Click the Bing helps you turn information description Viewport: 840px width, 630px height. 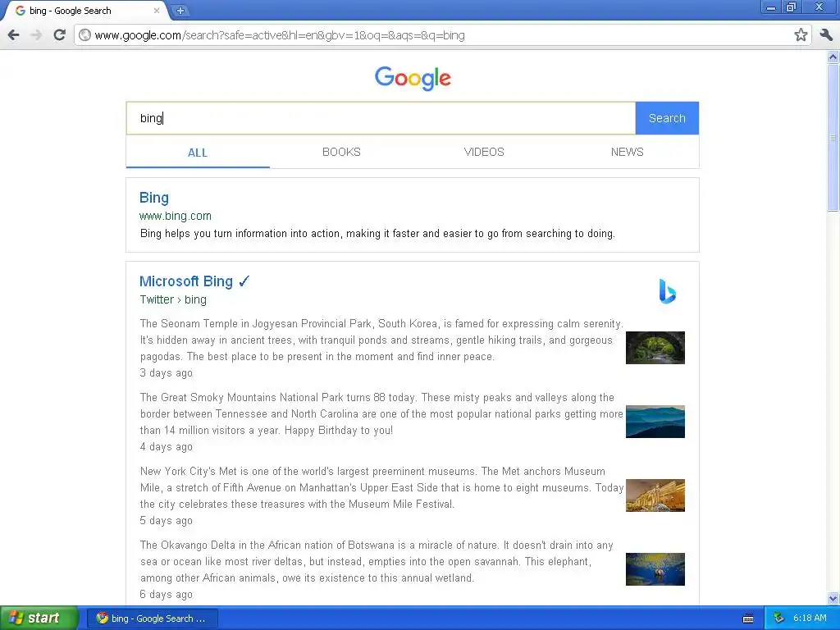[x=377, y=234]
